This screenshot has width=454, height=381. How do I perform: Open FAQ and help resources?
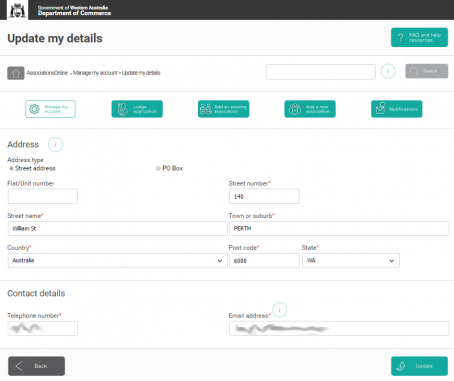419,37
